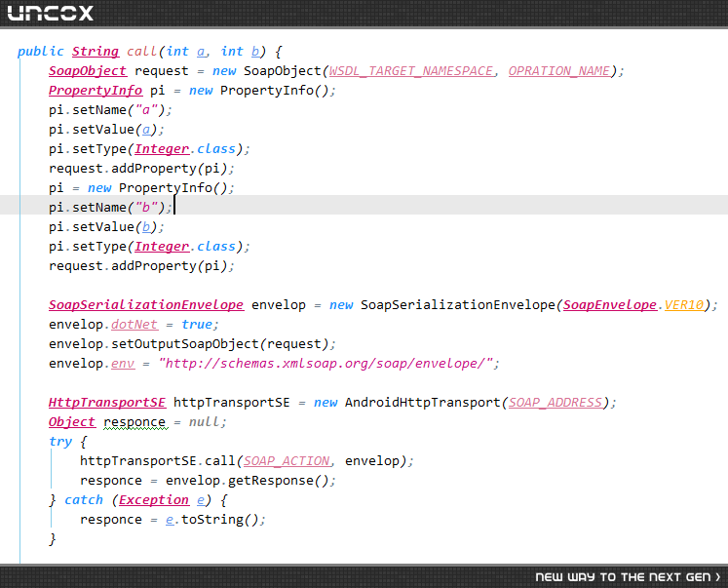
Task: Select the VER10 constant
Action: (x=684, y=304)
